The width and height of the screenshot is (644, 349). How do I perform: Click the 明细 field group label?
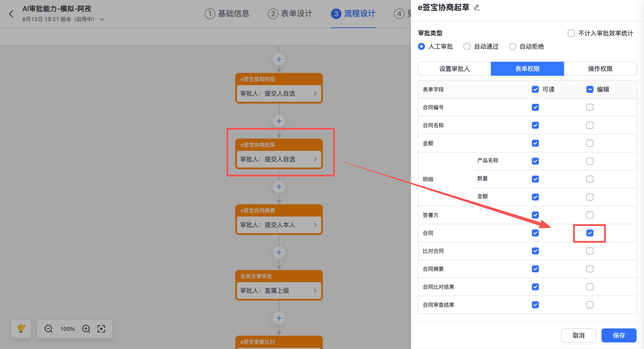click(428, 179)
